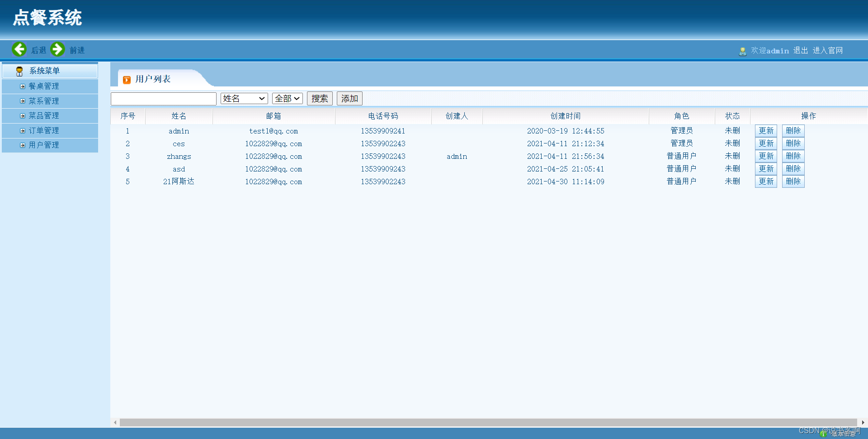Click 删除 for user asd
The width and height of the screenshot is (868, 439).
click(x=793, y=169)
